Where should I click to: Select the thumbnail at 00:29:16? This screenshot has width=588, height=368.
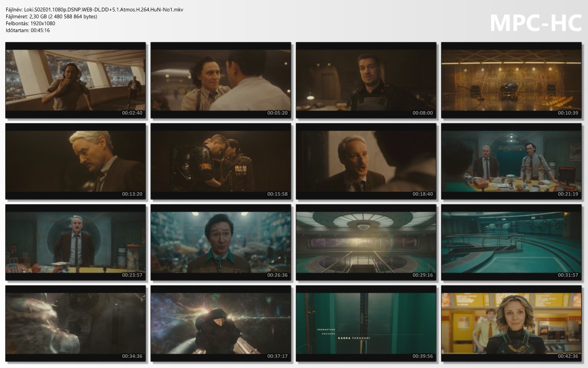click(366, 242)
